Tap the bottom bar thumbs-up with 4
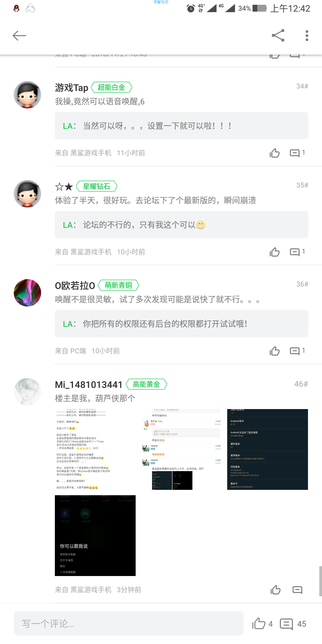The image size is (322, 644). point(262,624)
